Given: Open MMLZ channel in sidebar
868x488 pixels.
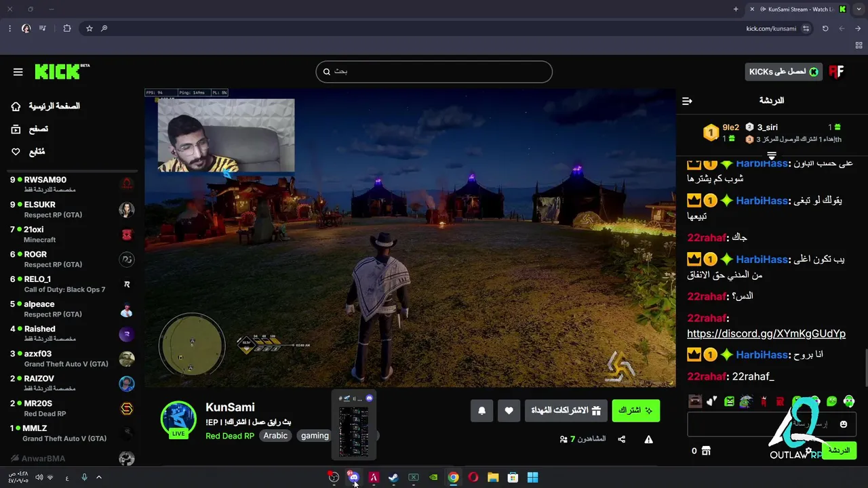Looking at the screenshot, I should tap(71, 432).
